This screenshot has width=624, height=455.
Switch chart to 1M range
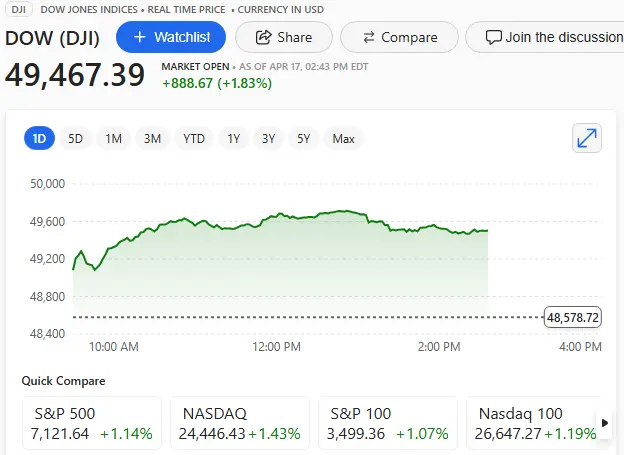pyautogui.click(x=114, y=139)
